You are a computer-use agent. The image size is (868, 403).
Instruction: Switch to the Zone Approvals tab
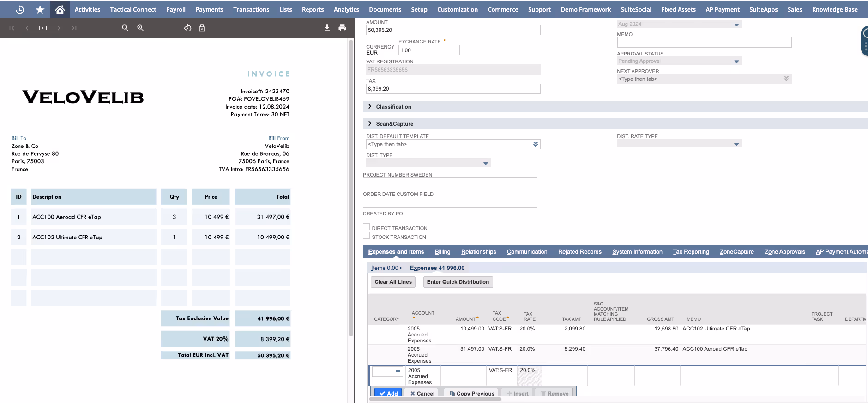[784, 252]
